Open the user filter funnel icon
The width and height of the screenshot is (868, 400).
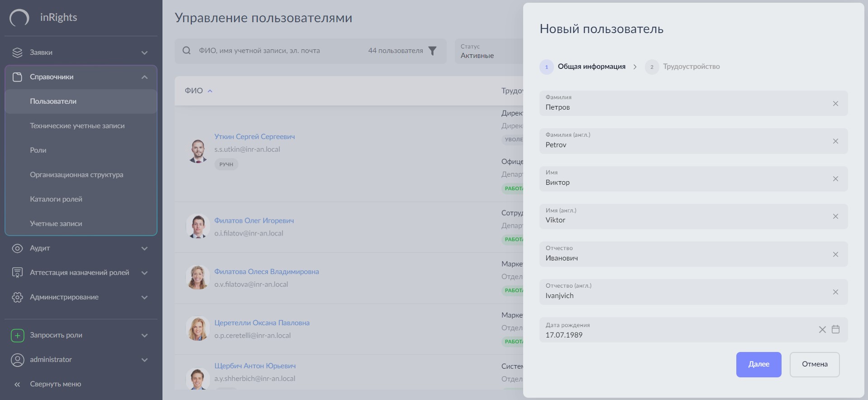click(433, 51)
